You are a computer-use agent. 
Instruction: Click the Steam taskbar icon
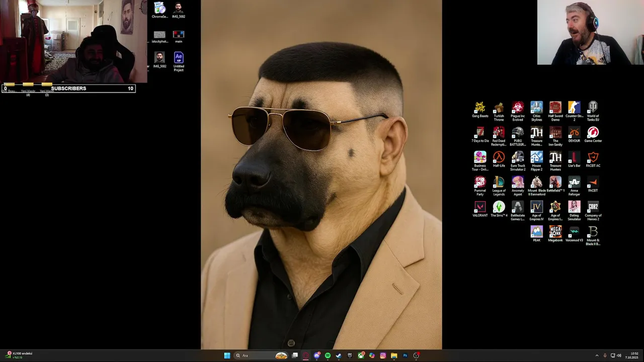click(339, 355)
